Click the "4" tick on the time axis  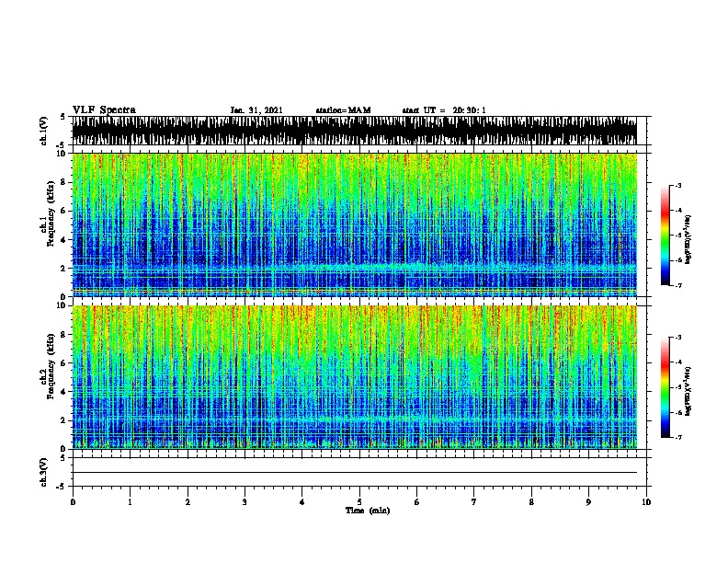(x=302, y=502)
